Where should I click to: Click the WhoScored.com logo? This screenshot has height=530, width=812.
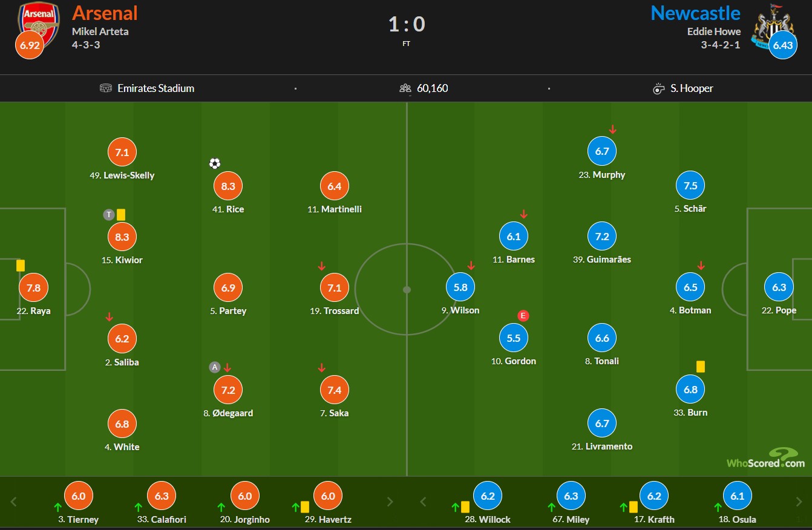tap(766, 458)
